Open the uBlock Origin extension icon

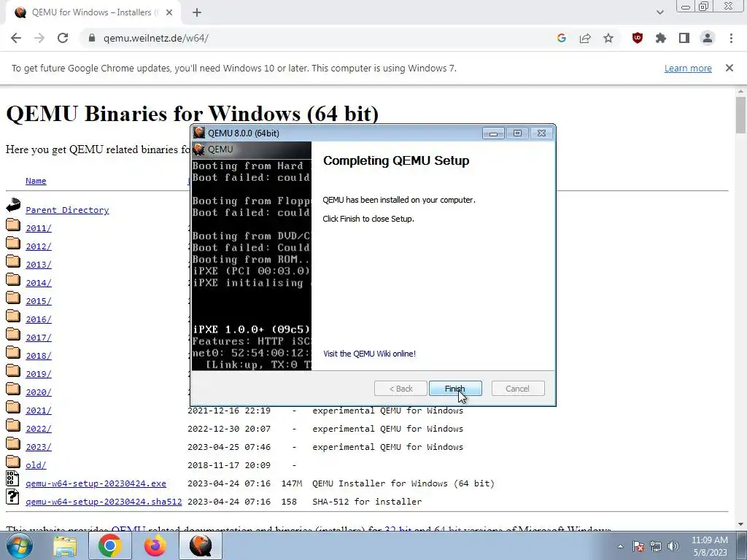637,38
